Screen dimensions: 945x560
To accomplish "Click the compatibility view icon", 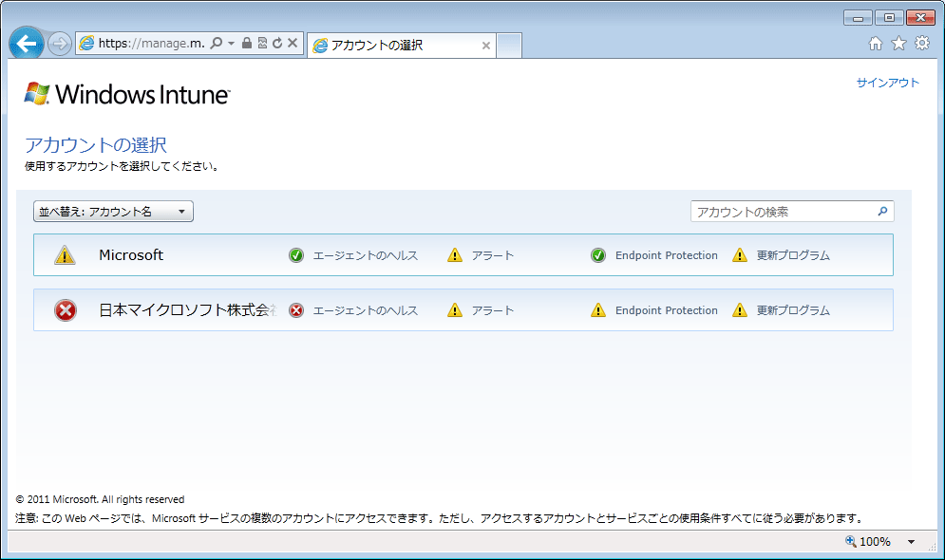I will [x=262, y=43].
